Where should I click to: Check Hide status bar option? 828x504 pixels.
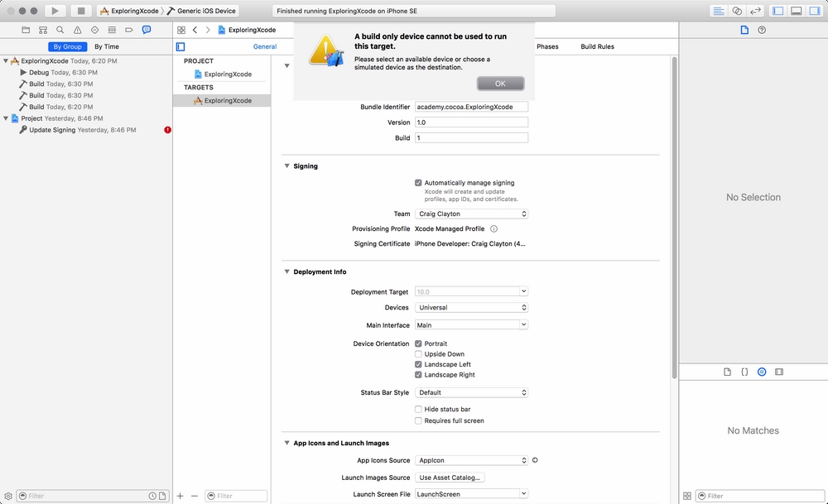[418, 409]
